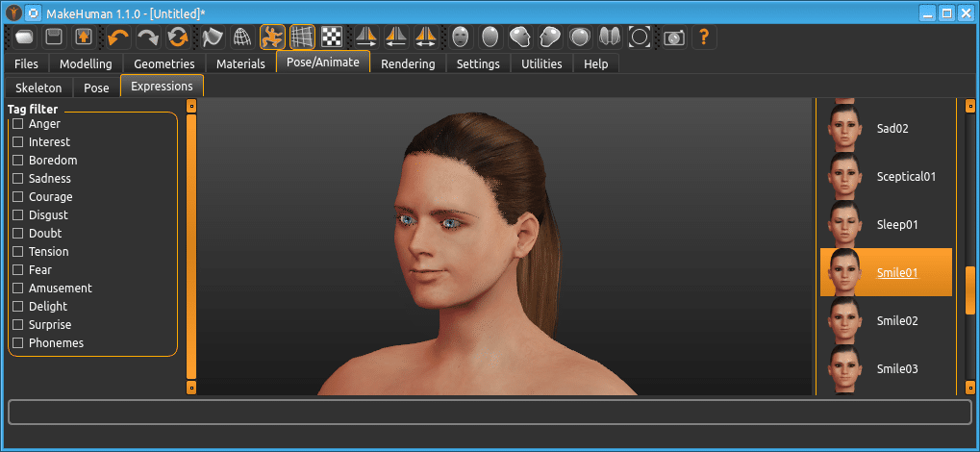Tick the Phonemes tag checkbox
This screenshot has width=980, height=452.
coord(17,343)
